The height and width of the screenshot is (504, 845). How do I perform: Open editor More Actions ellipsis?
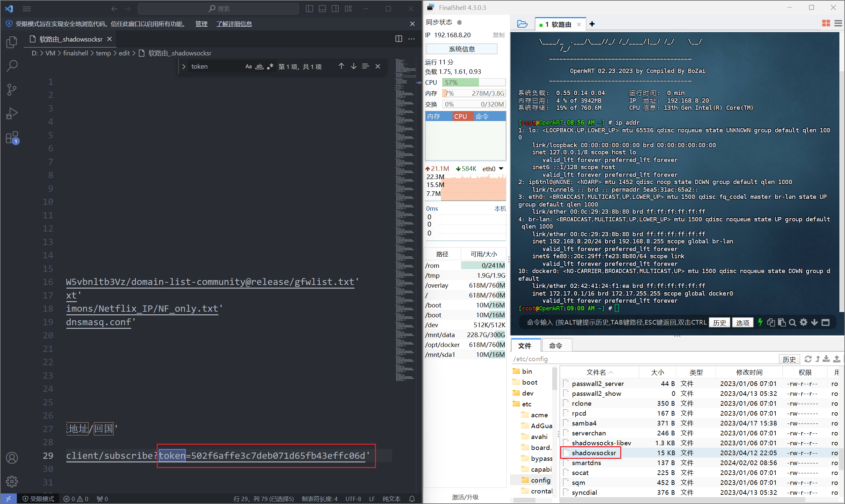[x=412, y=39]
